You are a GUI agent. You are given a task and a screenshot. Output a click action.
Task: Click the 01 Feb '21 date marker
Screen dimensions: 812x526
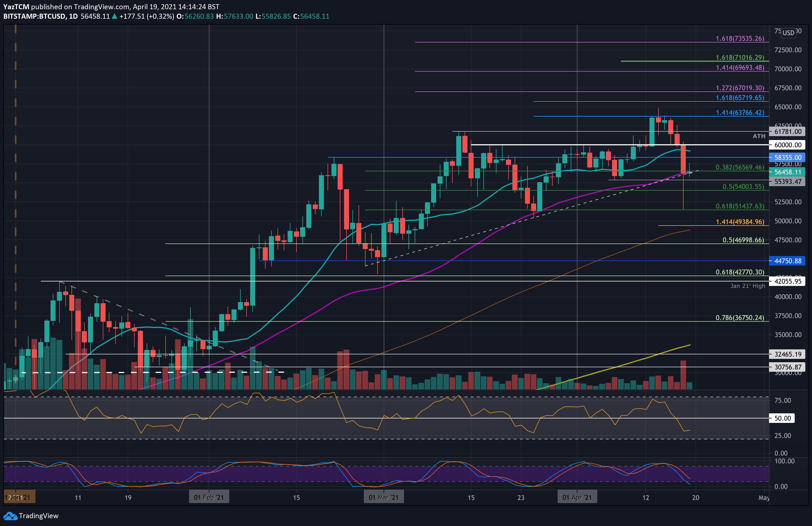[x=209, y=497]
